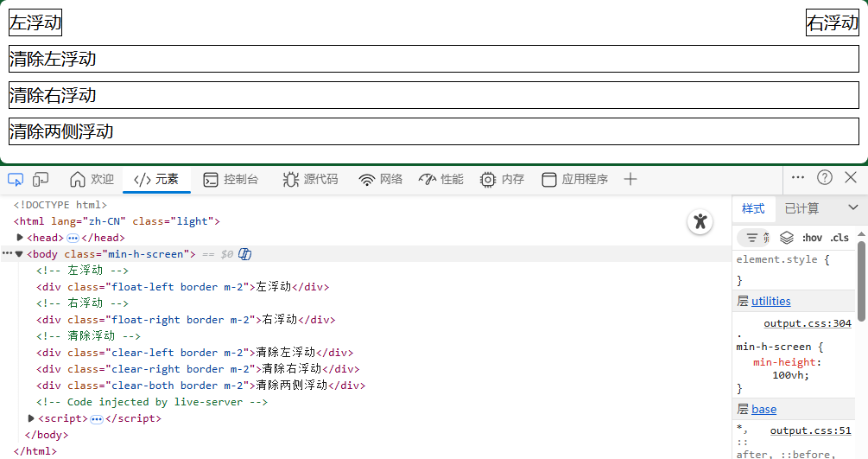This screenshot has height=459, width=868.
Task: Select the closing </html> tag row
Action: tap(35, 450)
